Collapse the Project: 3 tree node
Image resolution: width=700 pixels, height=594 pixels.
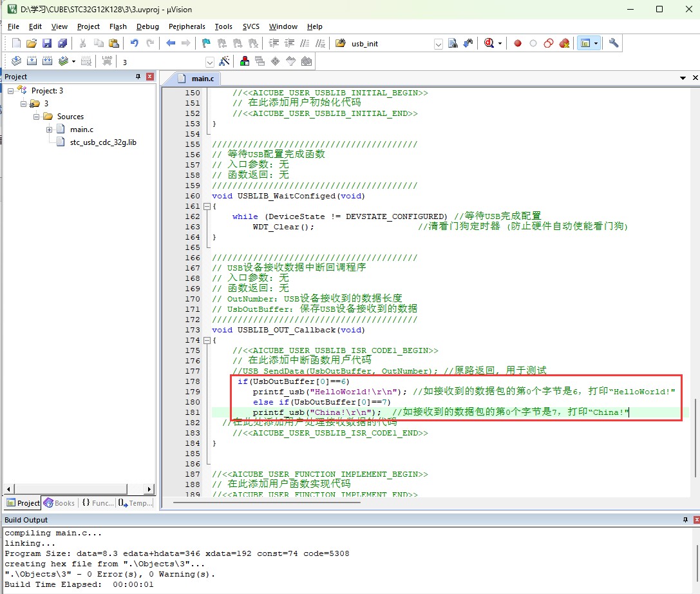click(11, 91)
